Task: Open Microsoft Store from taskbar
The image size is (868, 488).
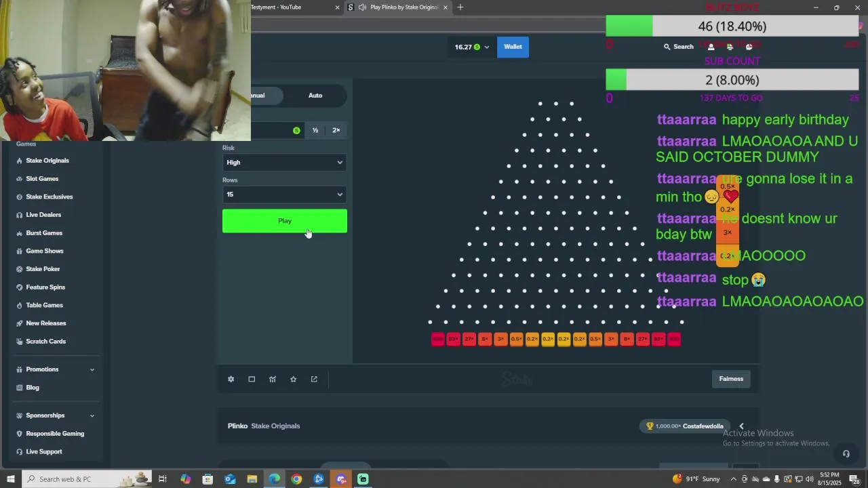Action: point(208,479)
